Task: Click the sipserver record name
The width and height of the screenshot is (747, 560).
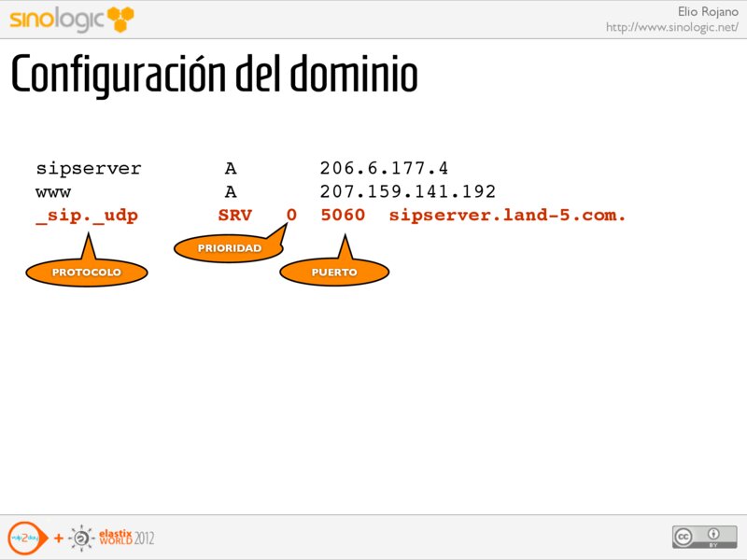Action: coord(89,169)
